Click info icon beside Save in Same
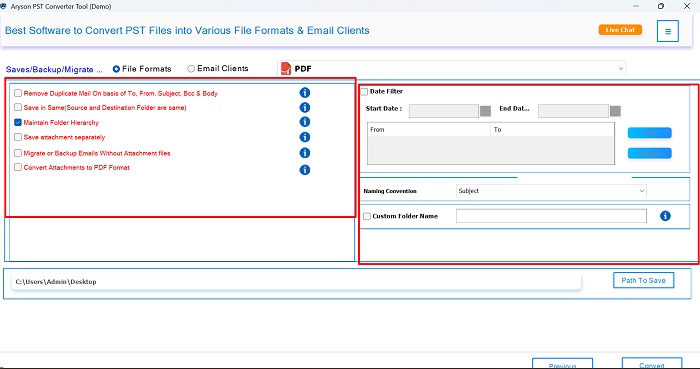The height and width of the screenshot is (369, 700). (x=304, y=108)
